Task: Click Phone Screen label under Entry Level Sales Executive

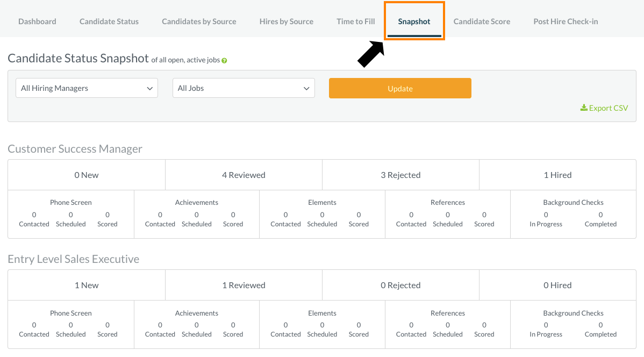Action: pyautogui.click(x=70, y=313)
